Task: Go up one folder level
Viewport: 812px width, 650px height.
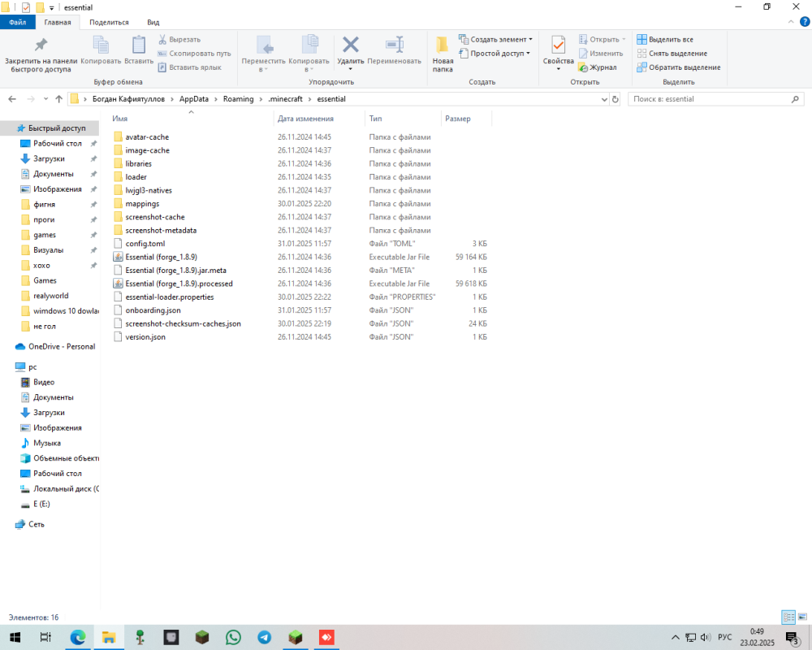Action: click(x=58, y=99)
